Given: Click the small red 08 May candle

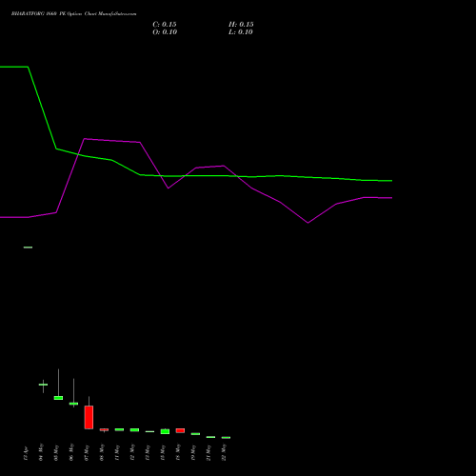Looking at the screenshot, I should 104,430.
